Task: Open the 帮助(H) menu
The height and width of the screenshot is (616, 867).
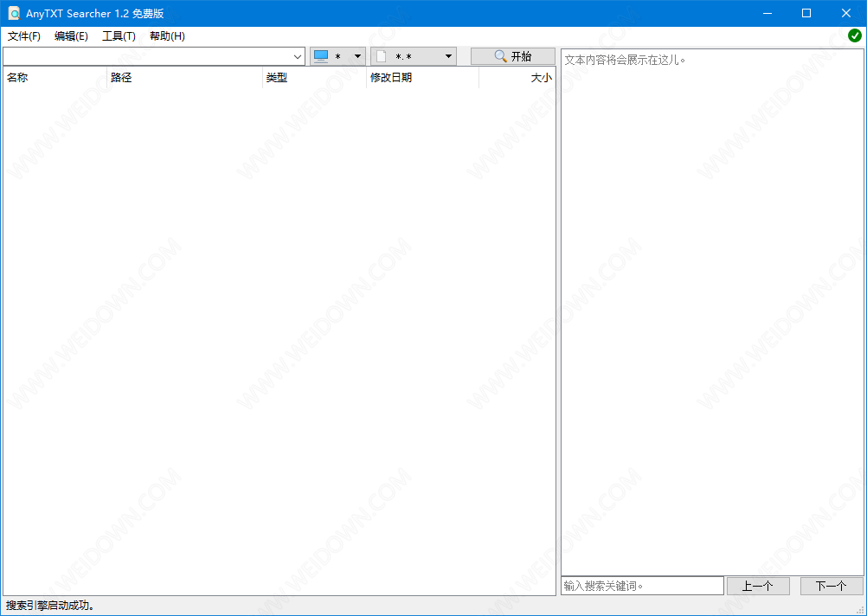Action: pyautogui.click(x=168, y=36)
